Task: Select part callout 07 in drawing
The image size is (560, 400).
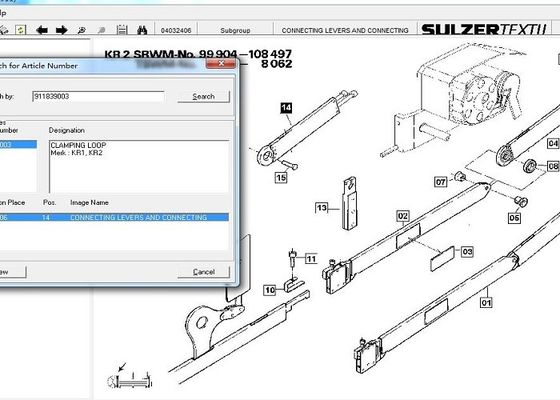Action: point(441,182)
